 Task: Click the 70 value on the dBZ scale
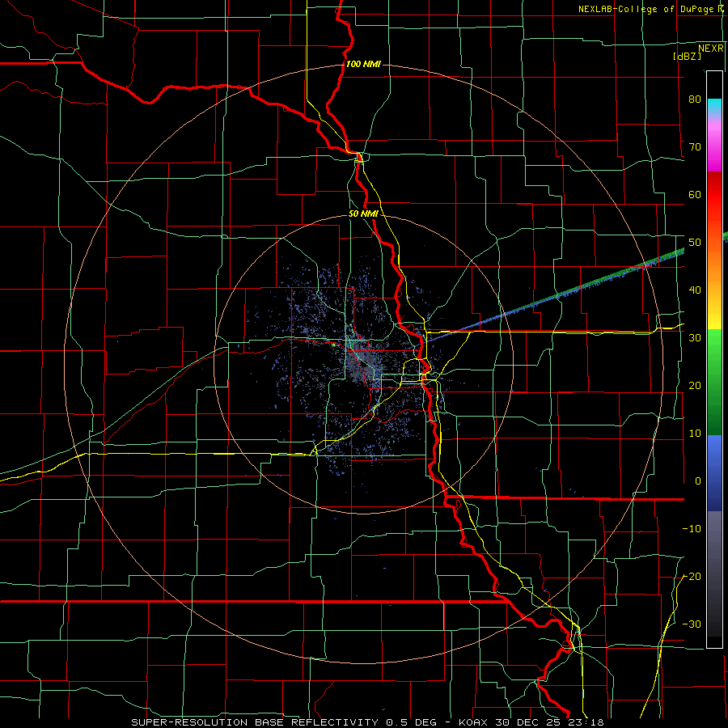[x=695, y=147]
